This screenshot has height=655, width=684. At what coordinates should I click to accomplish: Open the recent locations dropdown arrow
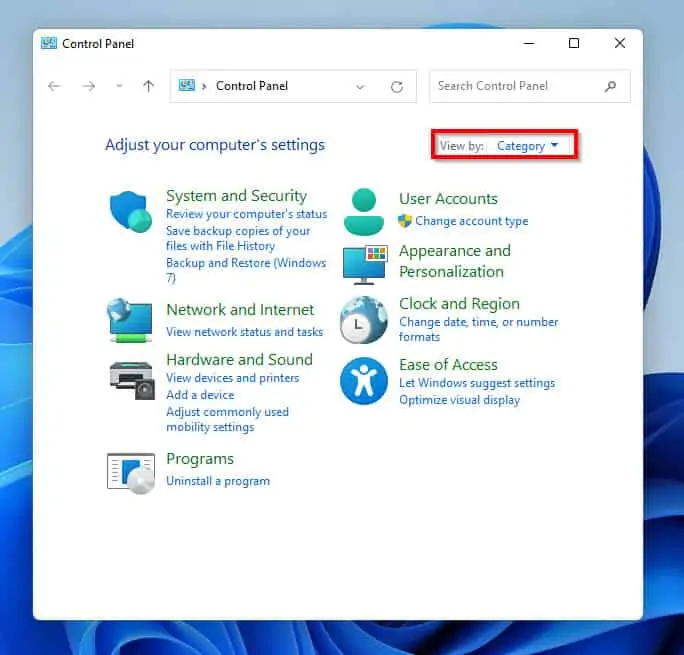[x=119, y=86]
